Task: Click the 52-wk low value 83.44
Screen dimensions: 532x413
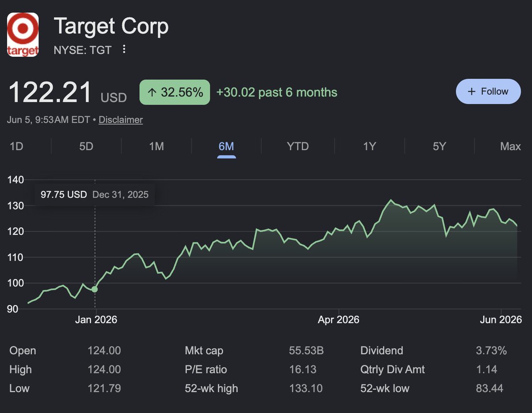Action: click(x=489, y=389)
